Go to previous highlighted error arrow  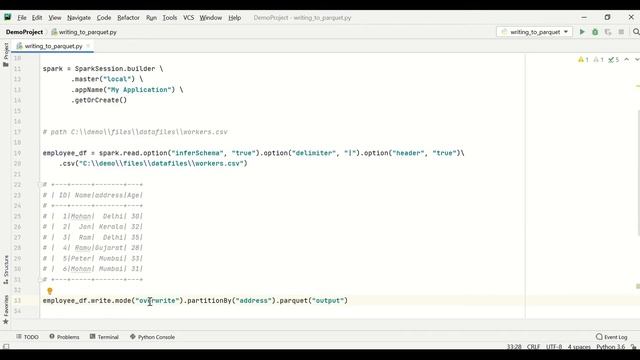627,60
